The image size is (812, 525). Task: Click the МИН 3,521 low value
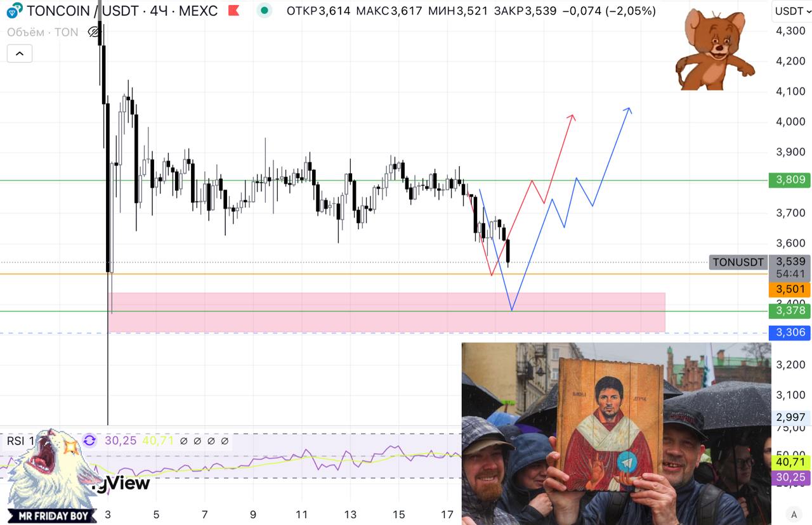tap(458, 11)
